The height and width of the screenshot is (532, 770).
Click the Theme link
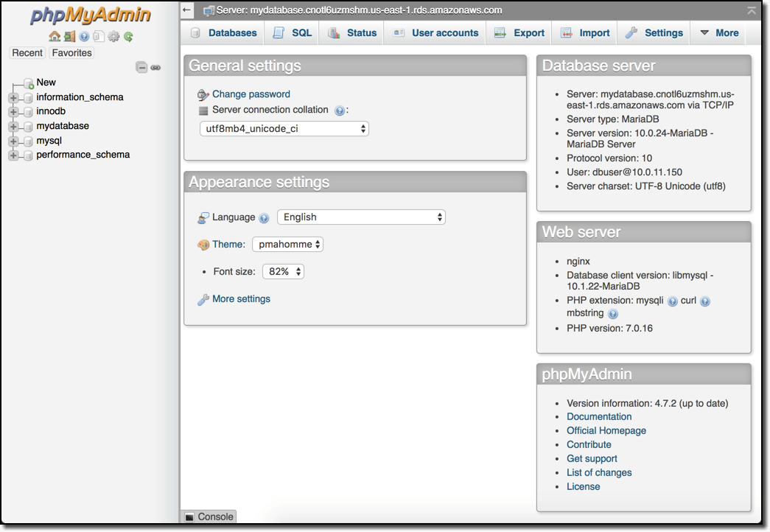(228, 244)
